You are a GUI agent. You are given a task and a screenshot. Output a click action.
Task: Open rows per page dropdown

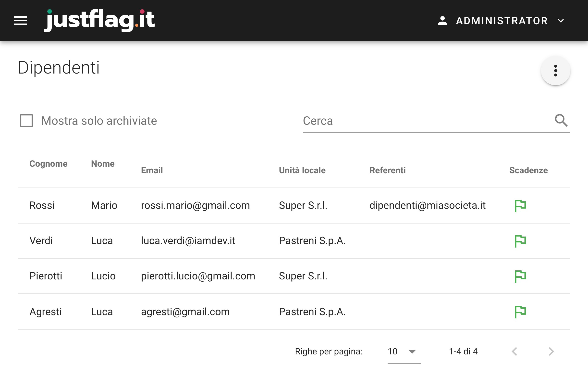point(404,351)
